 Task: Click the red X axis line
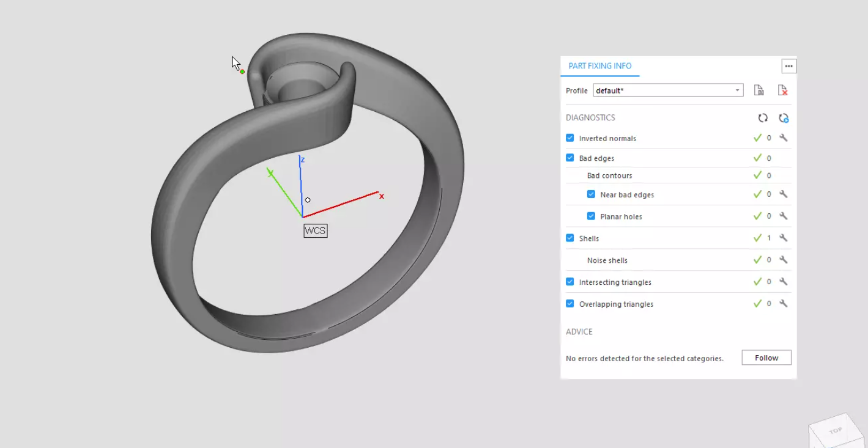340,205
